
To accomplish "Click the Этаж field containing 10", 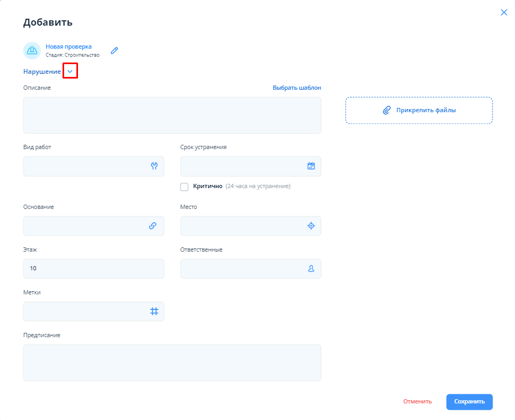I will [93, 269].
